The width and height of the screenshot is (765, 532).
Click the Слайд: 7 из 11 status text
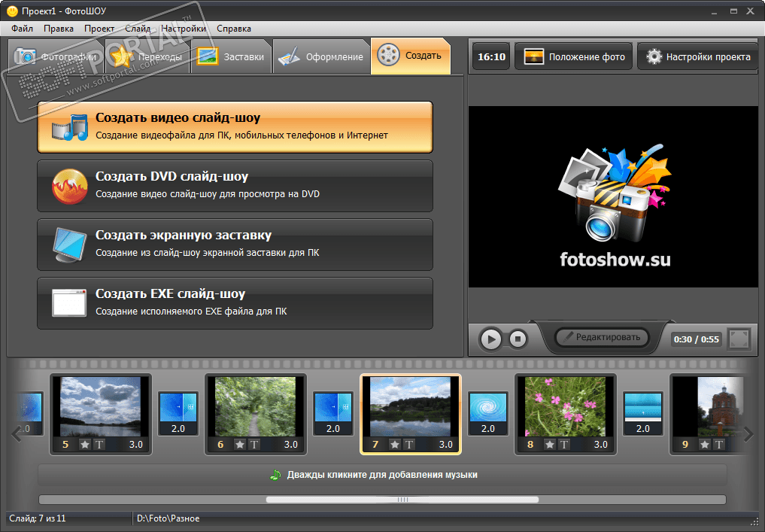pyautogui.click(x=38, y=518)
